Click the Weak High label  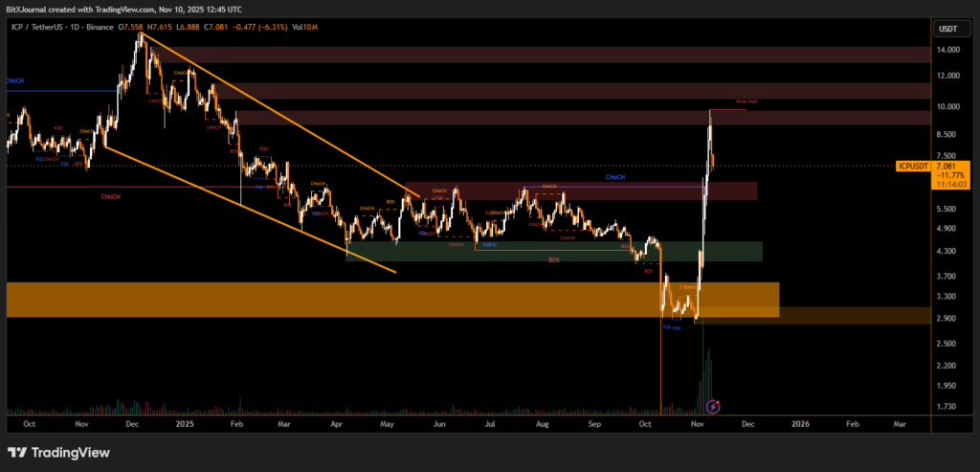tap(746, 101)
